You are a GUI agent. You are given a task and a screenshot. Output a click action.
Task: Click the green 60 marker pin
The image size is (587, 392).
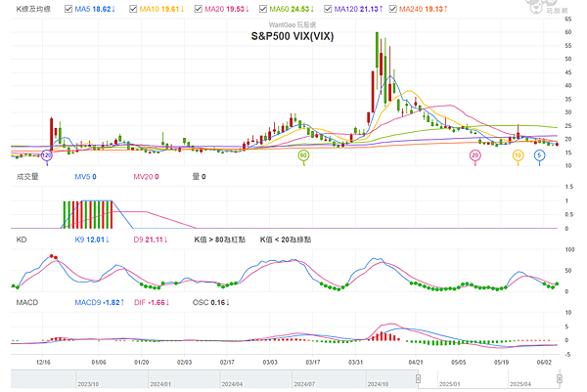303,155
